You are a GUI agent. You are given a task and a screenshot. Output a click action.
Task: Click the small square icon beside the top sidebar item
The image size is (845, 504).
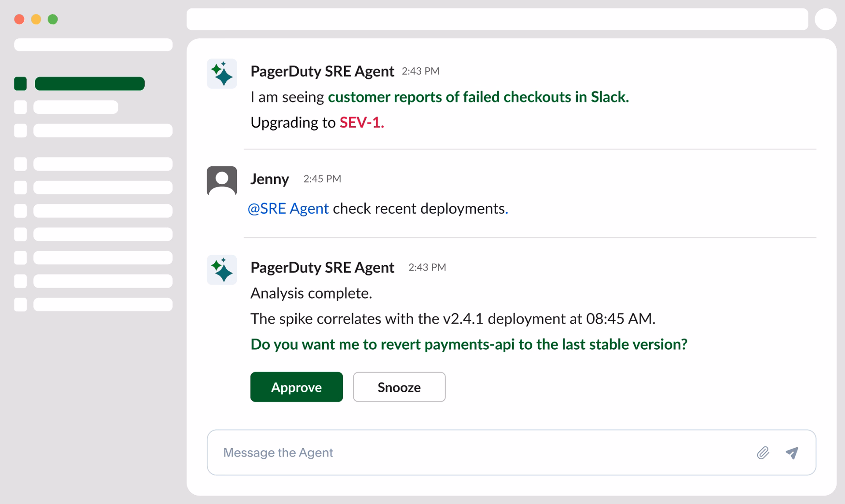click(20, 83)
